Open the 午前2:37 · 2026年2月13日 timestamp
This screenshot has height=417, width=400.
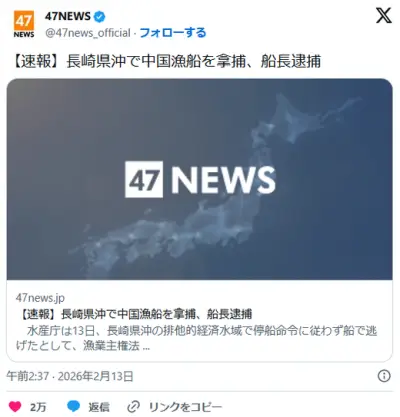click(70, 376)
